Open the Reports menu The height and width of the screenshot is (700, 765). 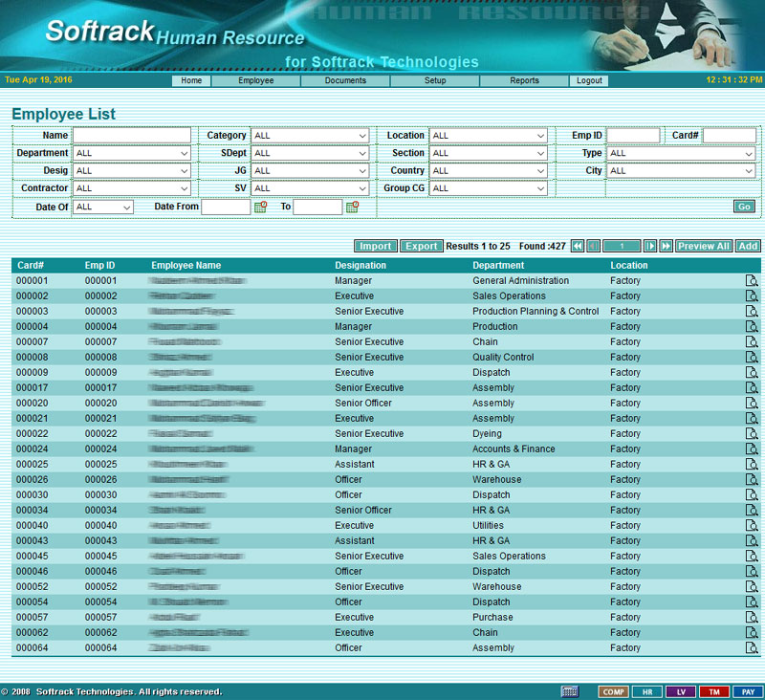tap(524, 81)
